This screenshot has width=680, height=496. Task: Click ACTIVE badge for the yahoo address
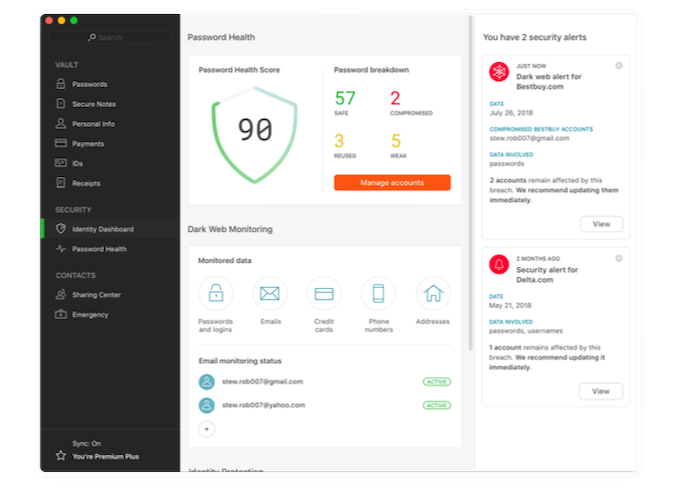point(437,405)
